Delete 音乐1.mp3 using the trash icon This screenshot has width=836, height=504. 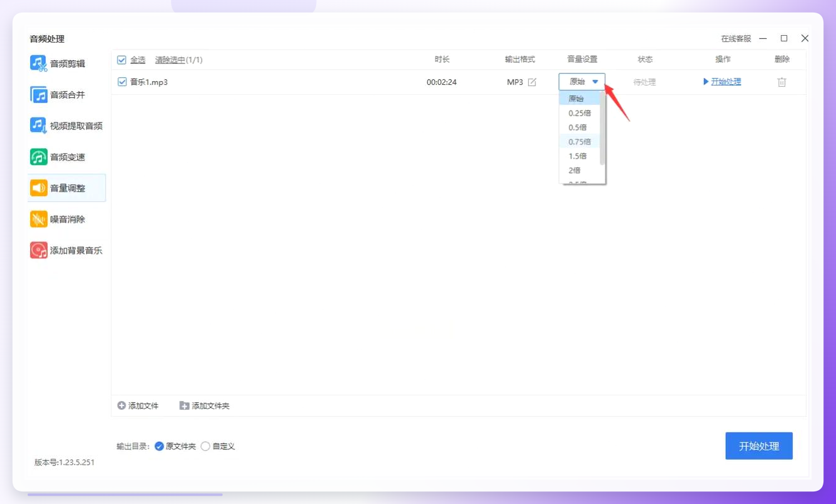pyautogui.click(x=782, y=82)
